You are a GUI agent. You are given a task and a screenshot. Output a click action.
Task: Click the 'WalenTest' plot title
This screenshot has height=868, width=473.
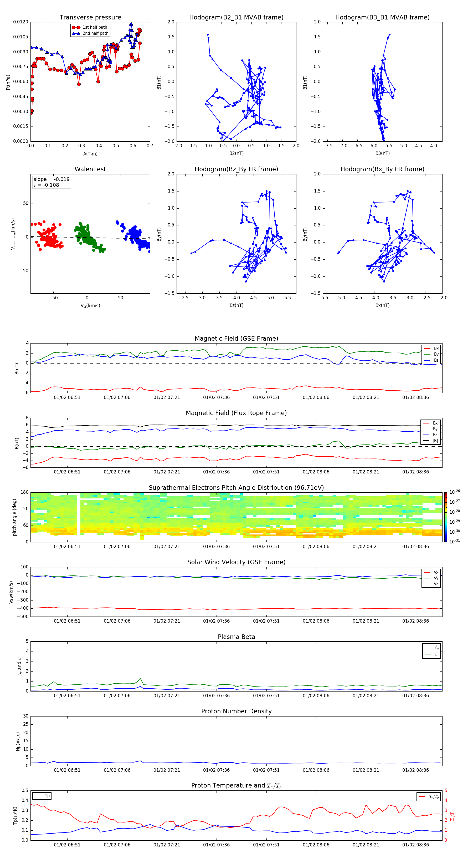(x=90, y=169)
